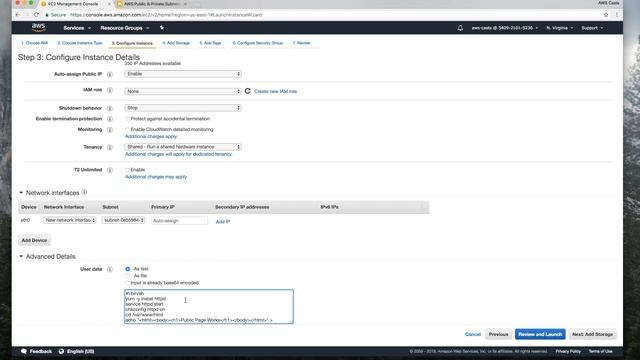Show info for Shutdown behavior
Screen dimensions: 640x360
(x=110, y=108)
